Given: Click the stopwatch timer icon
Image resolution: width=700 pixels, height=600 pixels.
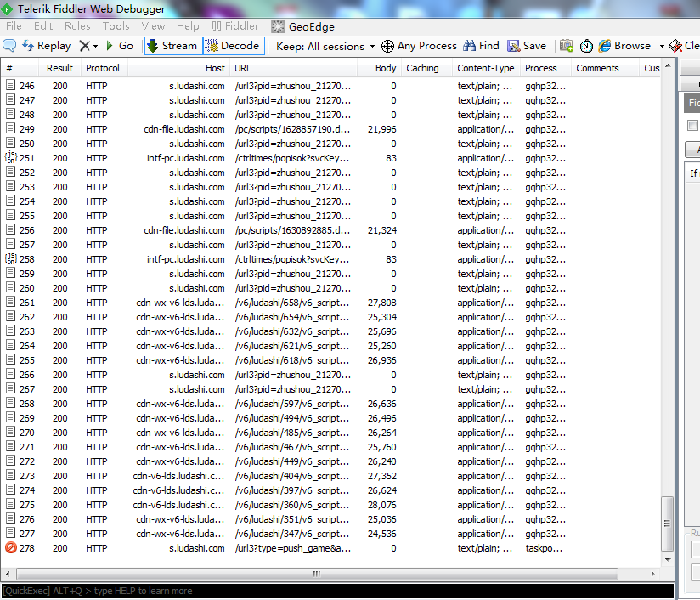Looking at the screenshot, I should tap(587, 46).
